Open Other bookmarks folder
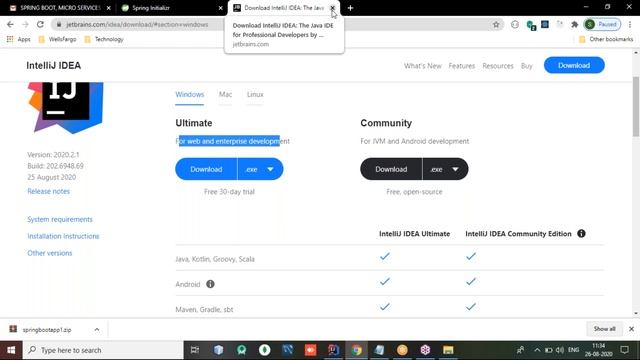 (x=606, y=39)
